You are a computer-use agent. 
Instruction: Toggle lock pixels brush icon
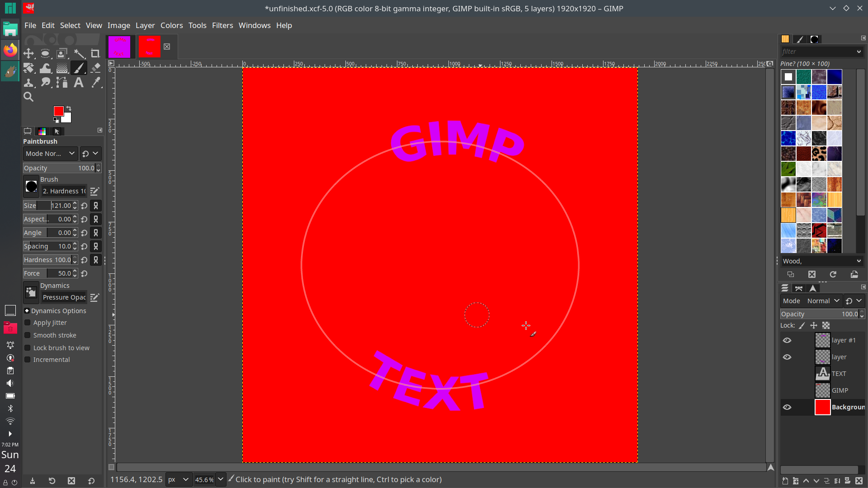click(x=802, y=325)
